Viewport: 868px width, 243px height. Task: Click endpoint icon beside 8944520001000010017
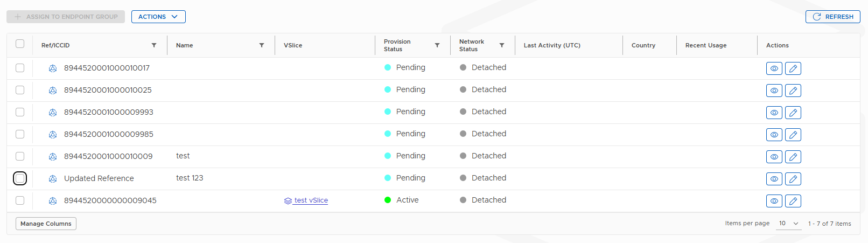tap(53, 68)
